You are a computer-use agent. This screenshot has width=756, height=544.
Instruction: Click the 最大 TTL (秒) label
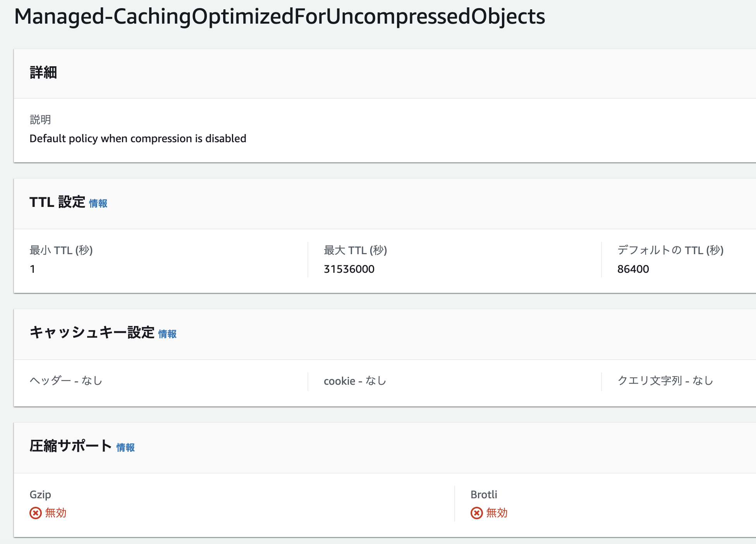(x=355, y=250)
